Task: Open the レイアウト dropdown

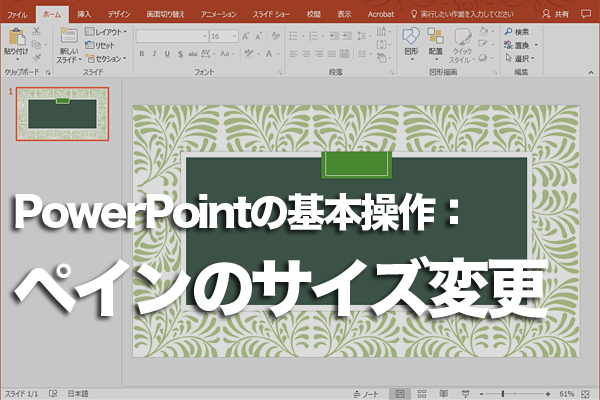Action: click(x=106, y=32)
